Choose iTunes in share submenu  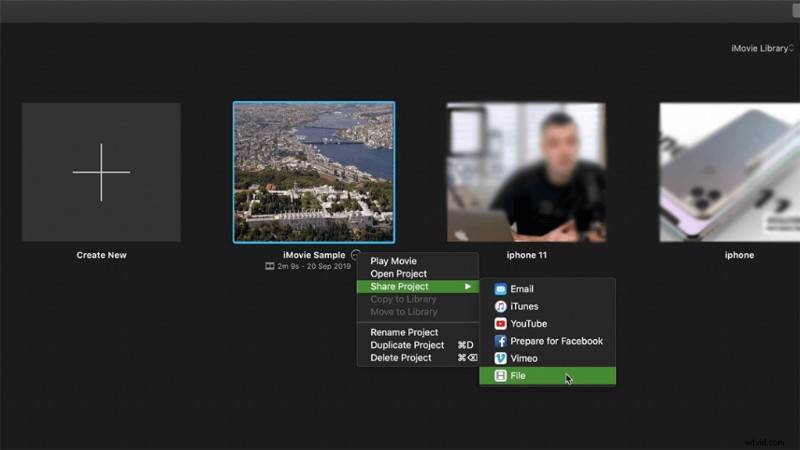pos(547,306)
